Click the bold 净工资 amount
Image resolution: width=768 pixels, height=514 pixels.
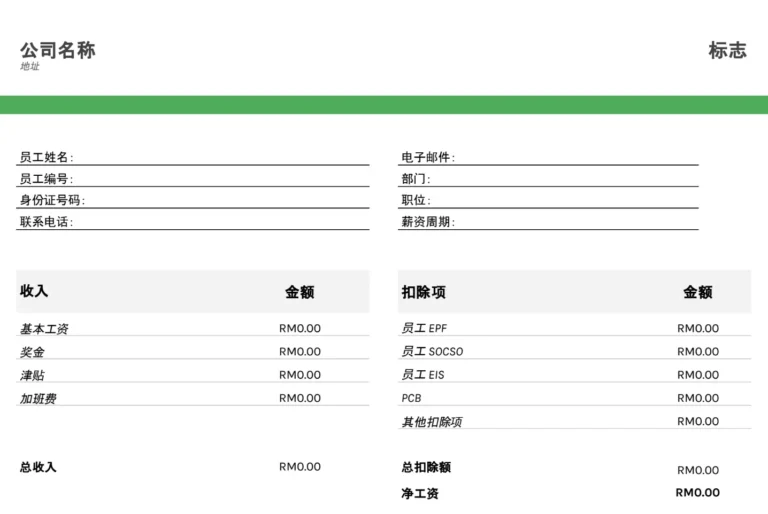(x=697, y=493)
